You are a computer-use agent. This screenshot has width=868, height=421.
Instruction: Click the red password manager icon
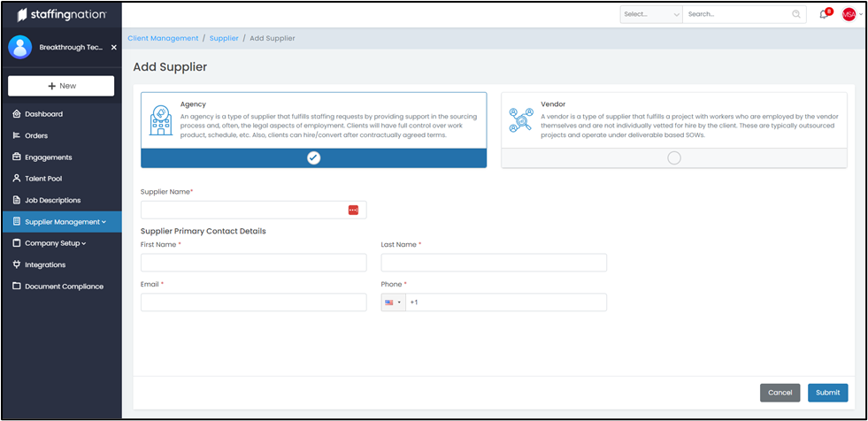click(353, 210)
